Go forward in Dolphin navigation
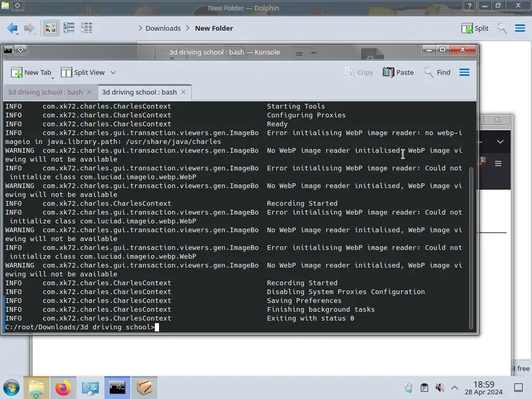 point(29,28)
